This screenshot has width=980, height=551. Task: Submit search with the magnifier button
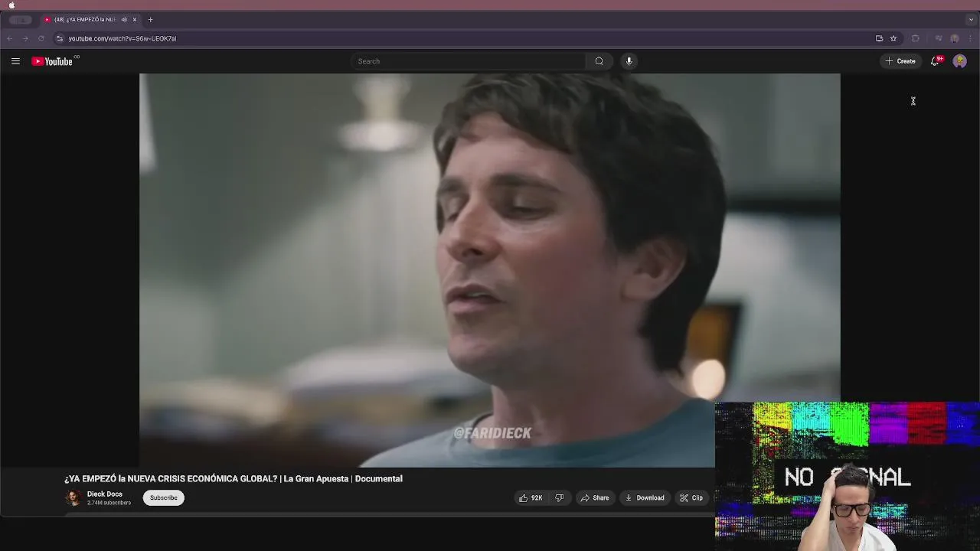click(x=599, y=61)
